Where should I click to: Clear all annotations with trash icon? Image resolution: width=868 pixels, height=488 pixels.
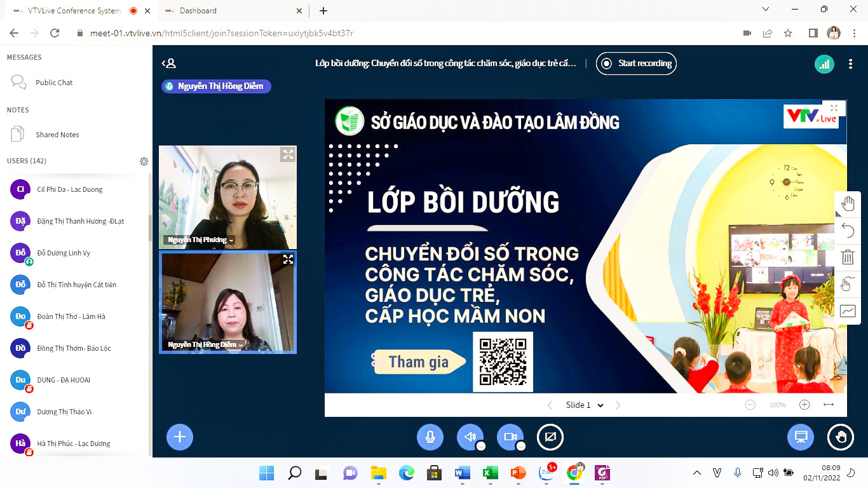coord(848,257)
